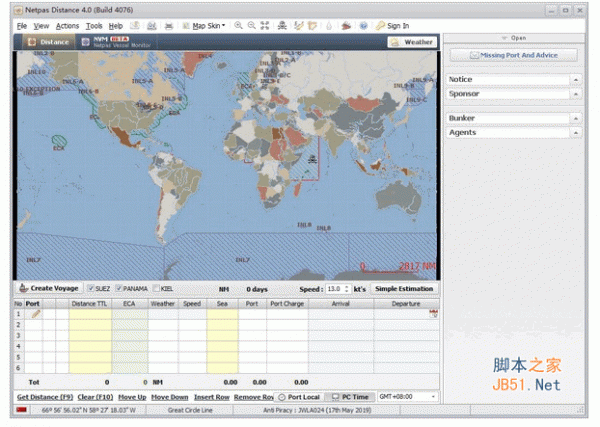Click the Distance TTL column header

point(89,303)
